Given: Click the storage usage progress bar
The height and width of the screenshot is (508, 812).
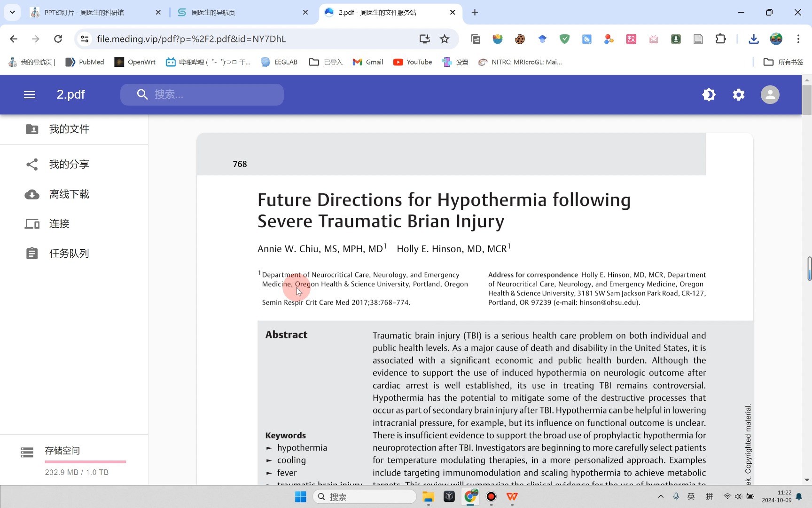Looking at the screenshot, I should click(x=86, y=462).
